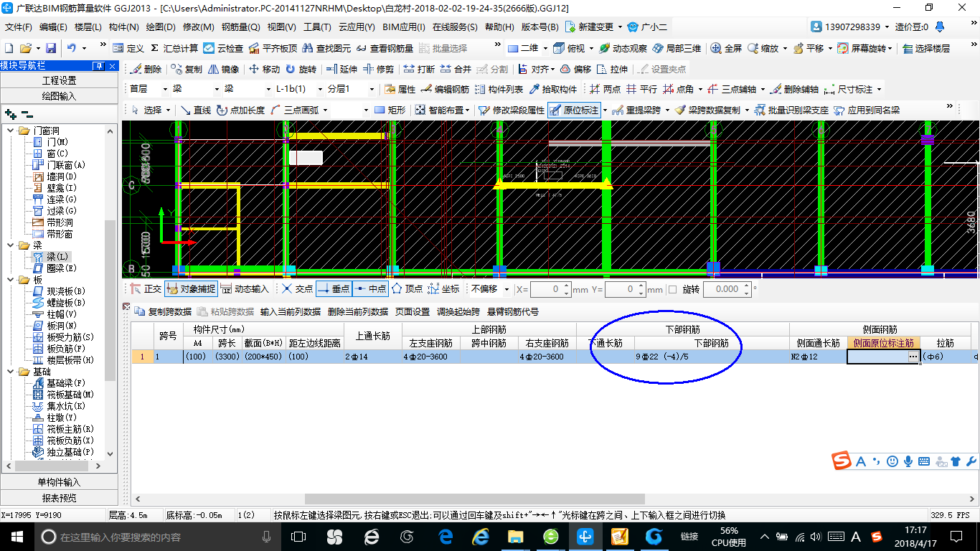This screenshot has width=980, height=551.
Task: Toggle 交点 intersection snap
Action: [x=297, y=288]
